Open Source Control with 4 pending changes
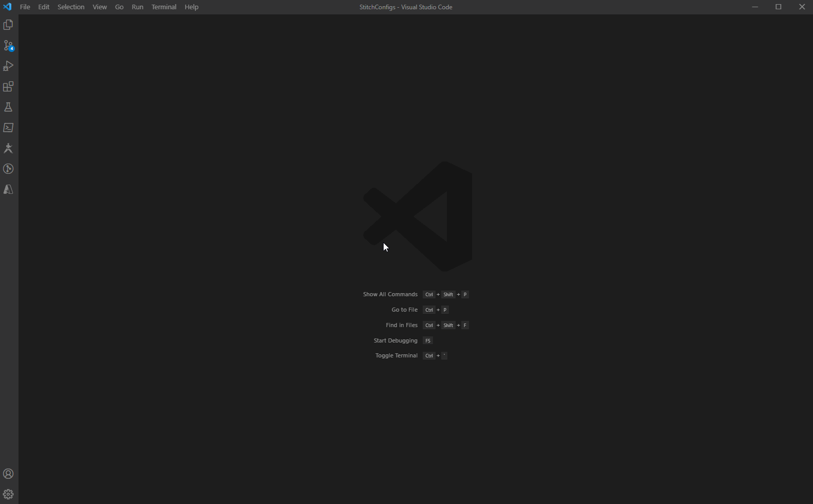This screenshot has height=504, width=813. [8, 45]
